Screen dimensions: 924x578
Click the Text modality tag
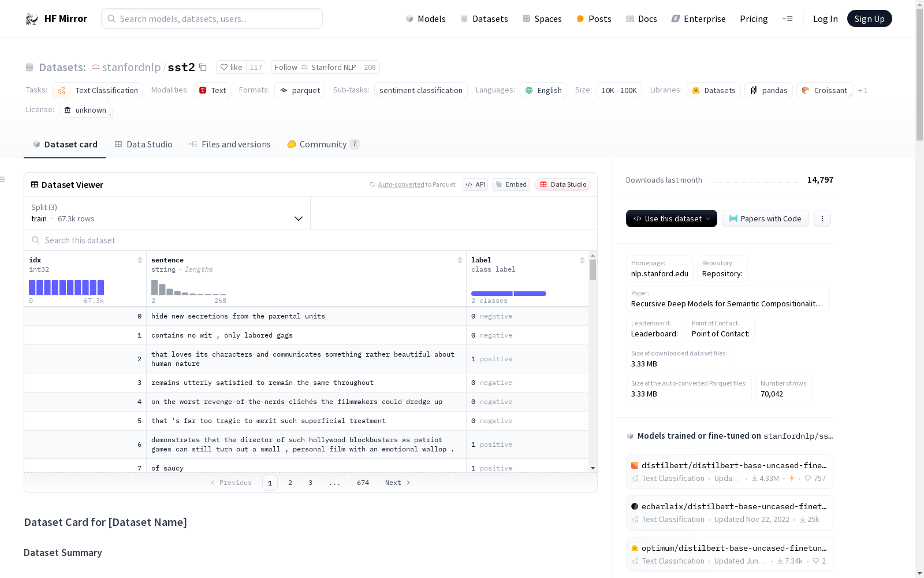[212, 90]
